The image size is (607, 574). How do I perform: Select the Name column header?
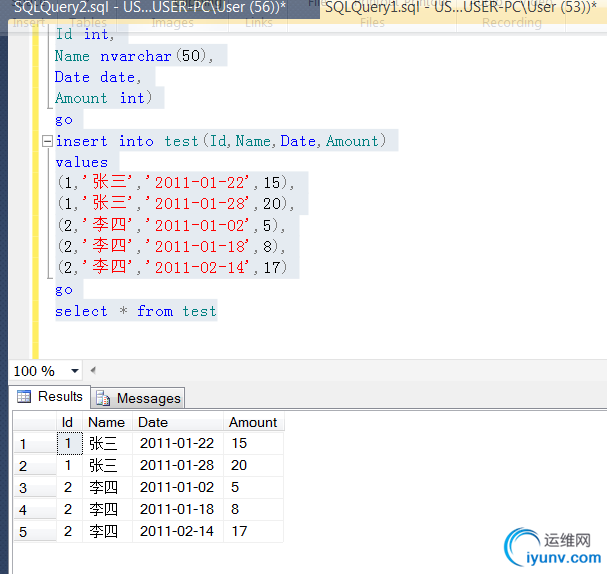pos(107,422)
